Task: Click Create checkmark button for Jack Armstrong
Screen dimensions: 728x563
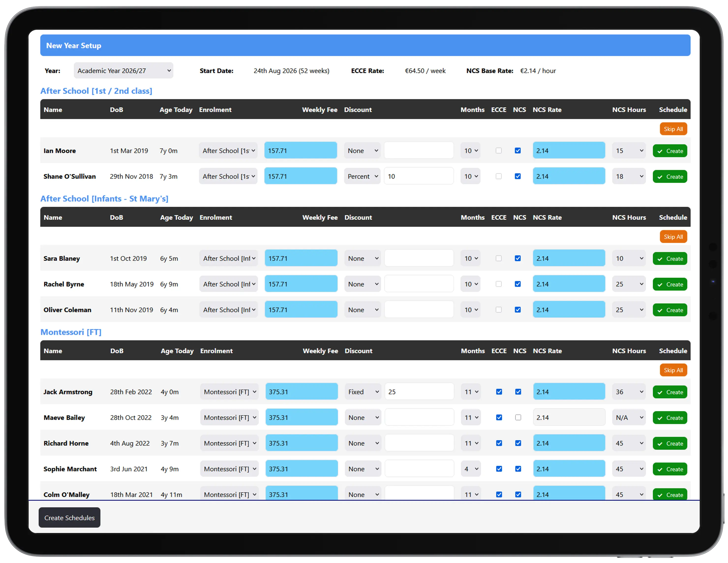Action: tap(670, 392)
